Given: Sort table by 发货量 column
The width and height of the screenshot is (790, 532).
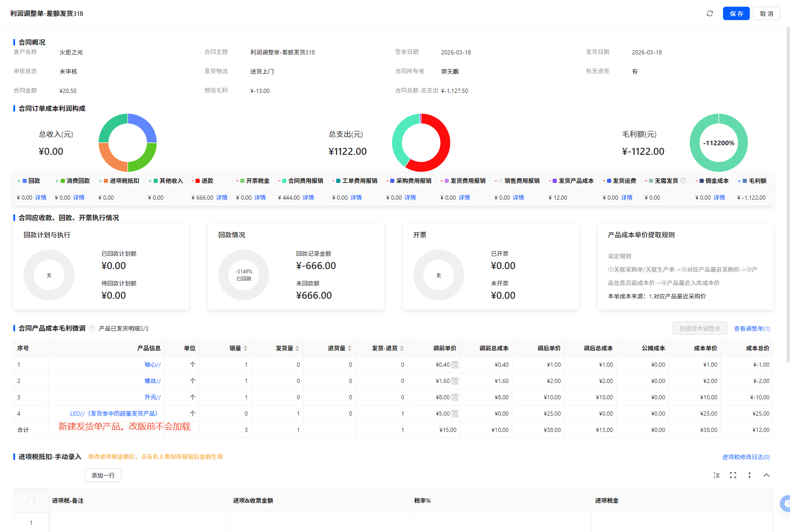Looking at the screenshot, I should click(297, 348).
